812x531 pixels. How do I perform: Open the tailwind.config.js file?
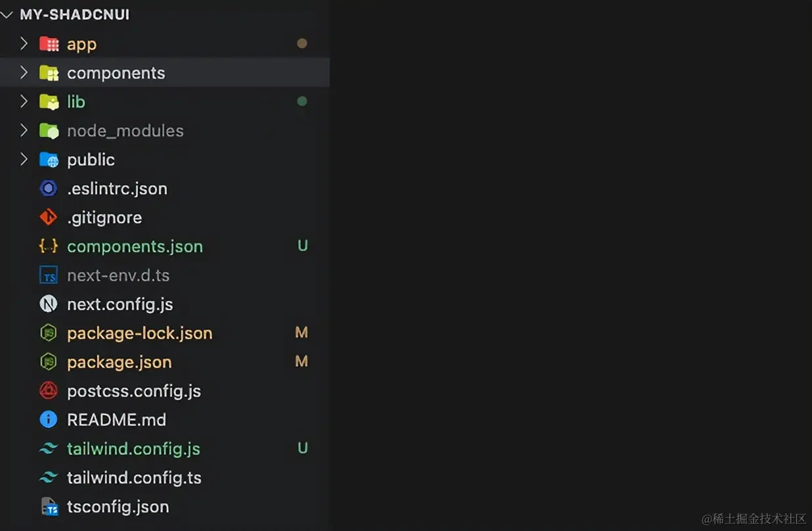[133, 449]
